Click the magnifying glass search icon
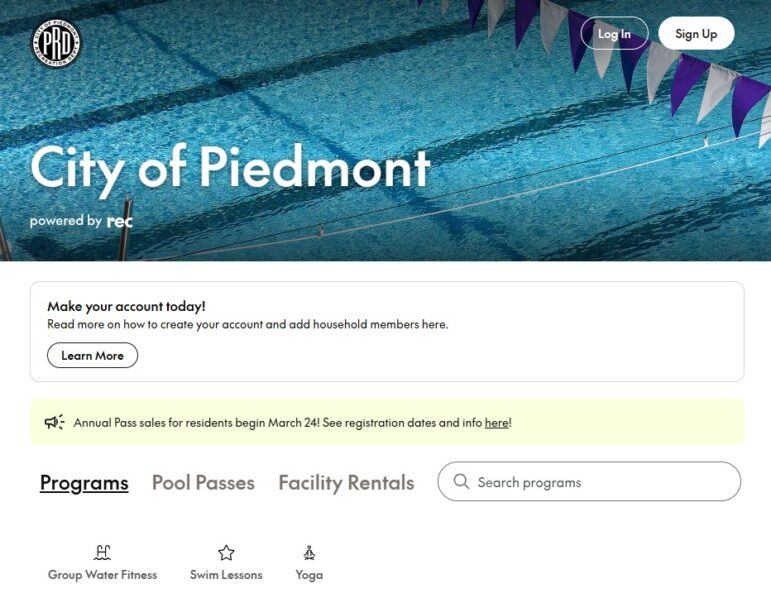Screen dimensions: 771x598 point(461,482)
